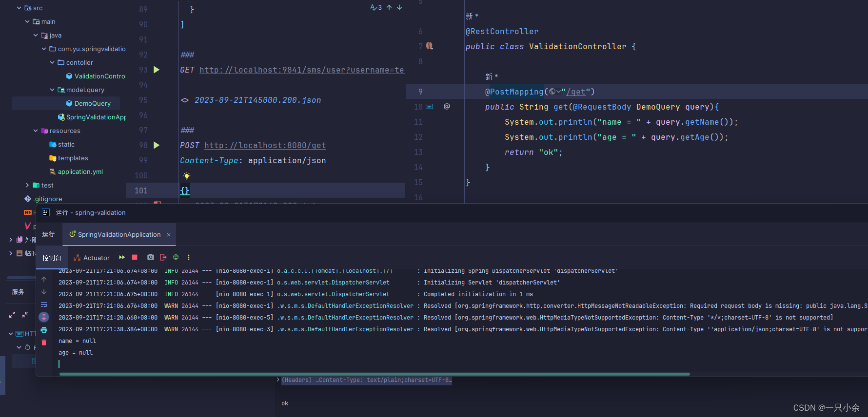Switch to the Actuator tab
This screenshot has width=868, height=417.
click(92, 258)
